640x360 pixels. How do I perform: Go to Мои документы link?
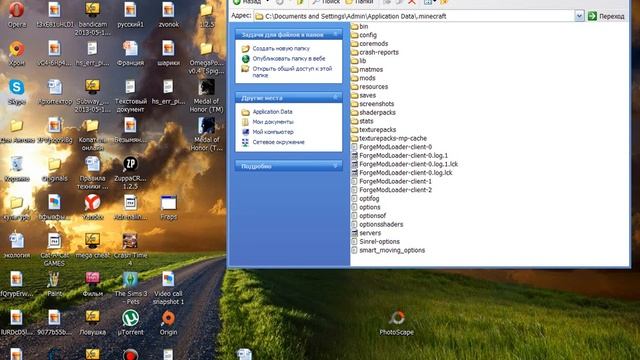click(x=273, y=122)
